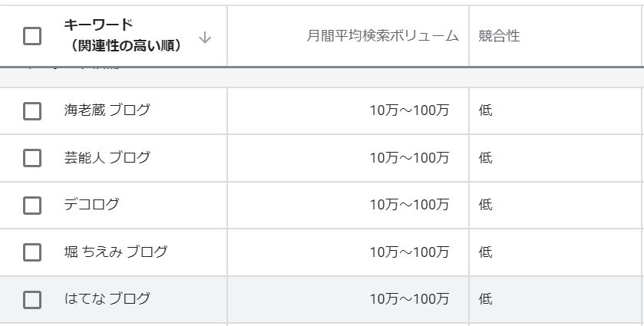Viewport: 644px width, 326px height.
Task: Check the box for 海老蔵 ブログ
Action: click(x=32, y=111)
